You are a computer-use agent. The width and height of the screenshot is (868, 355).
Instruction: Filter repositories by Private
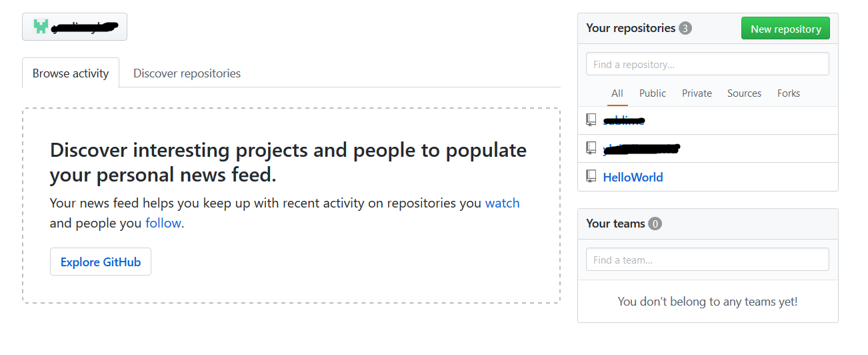(697, 93)
